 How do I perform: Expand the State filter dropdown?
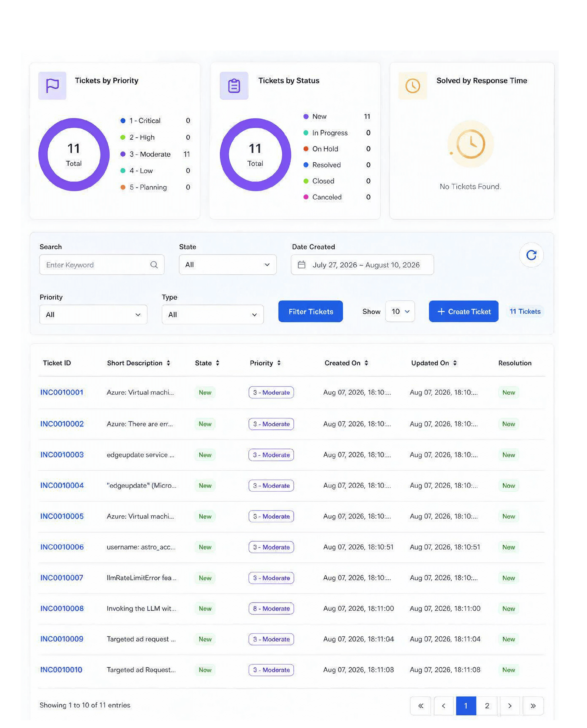point(228,265)
